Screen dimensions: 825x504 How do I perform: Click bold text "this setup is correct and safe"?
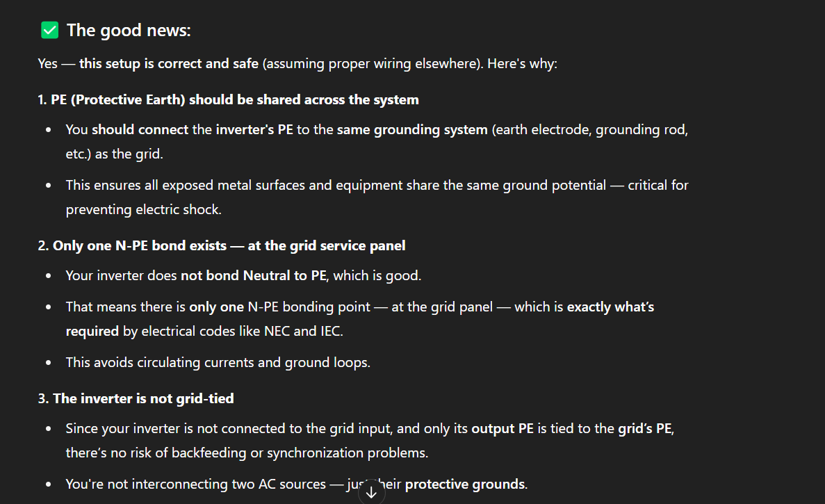168,64
